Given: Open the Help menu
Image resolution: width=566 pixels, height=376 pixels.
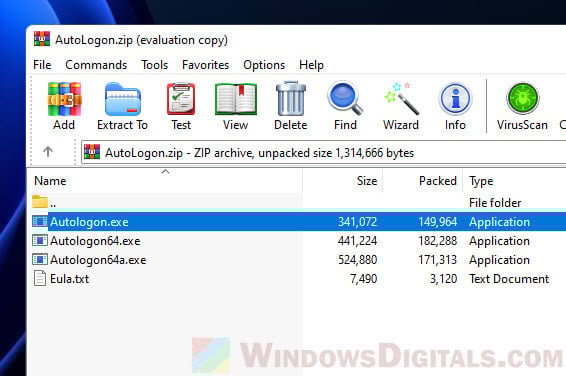Looking at the screenshot, I should [311, 65].
